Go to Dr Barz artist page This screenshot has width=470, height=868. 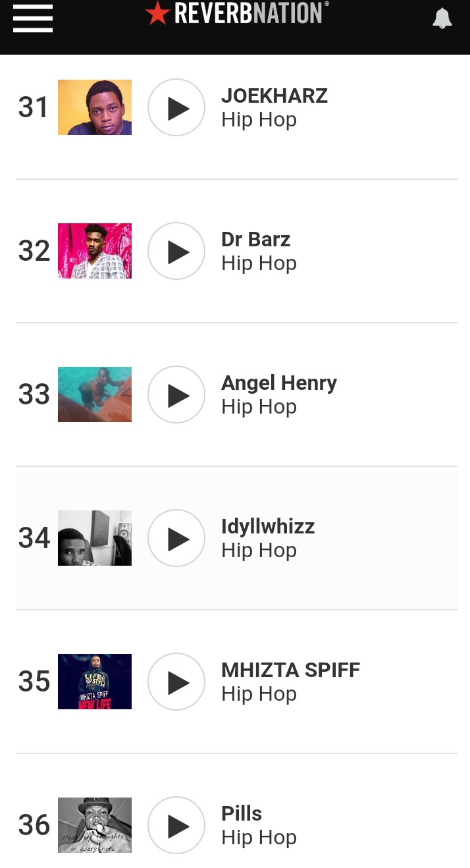point(255,240)
